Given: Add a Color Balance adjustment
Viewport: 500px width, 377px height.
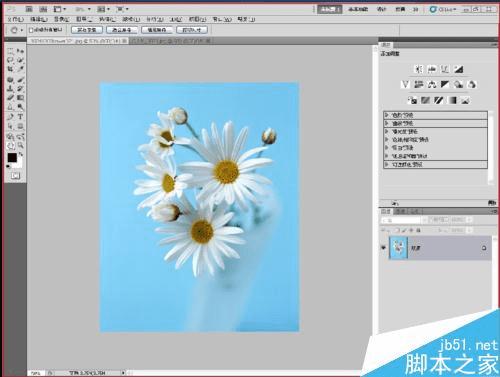Looking at the screenshot, I should [x=432, y=84].
